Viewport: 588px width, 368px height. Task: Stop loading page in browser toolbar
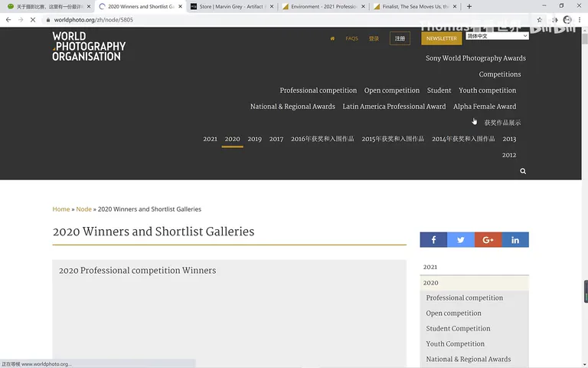point(33,19)
